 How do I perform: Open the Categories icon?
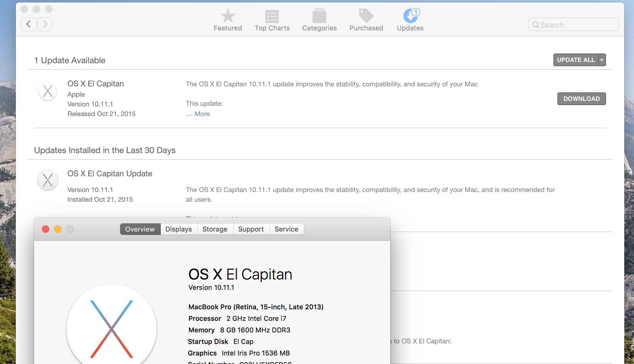point(319,16)
